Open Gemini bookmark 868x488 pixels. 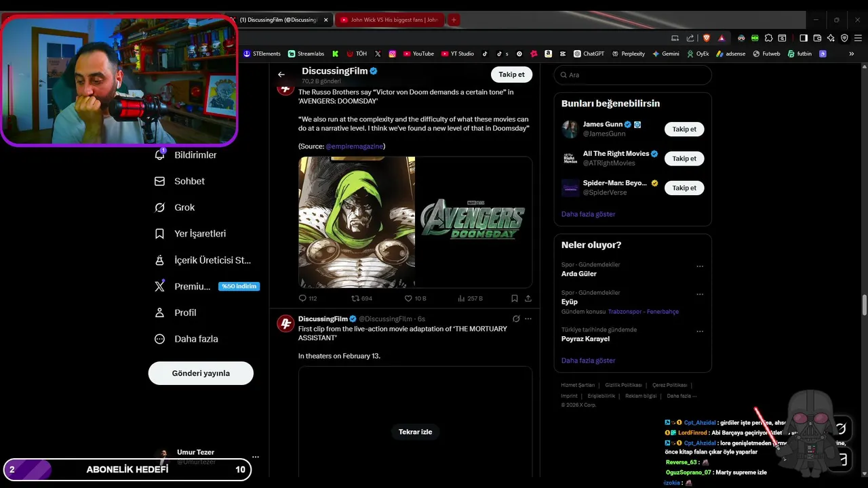pyautogui.click(x=665, y=54)
